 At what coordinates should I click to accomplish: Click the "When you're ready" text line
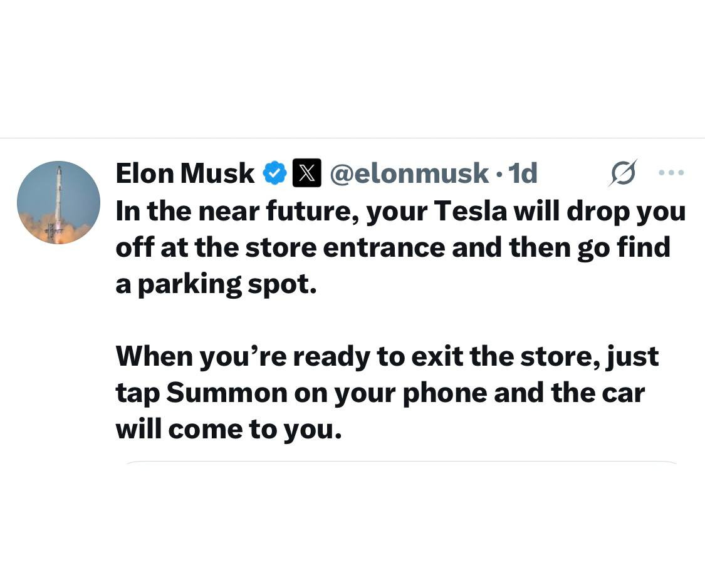coord(387,356)
